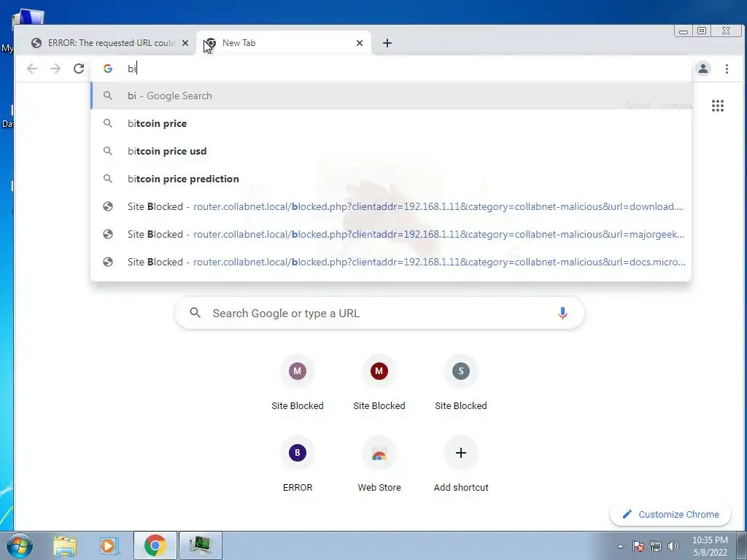Click the globe icon of the ERROR tab

[36, 43]
